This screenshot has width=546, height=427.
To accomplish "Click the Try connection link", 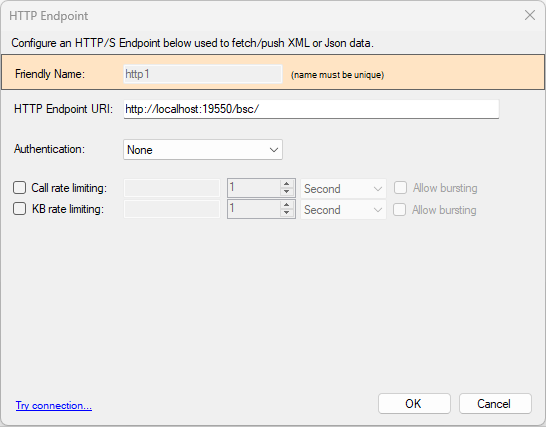I will [x=54, y=405].
